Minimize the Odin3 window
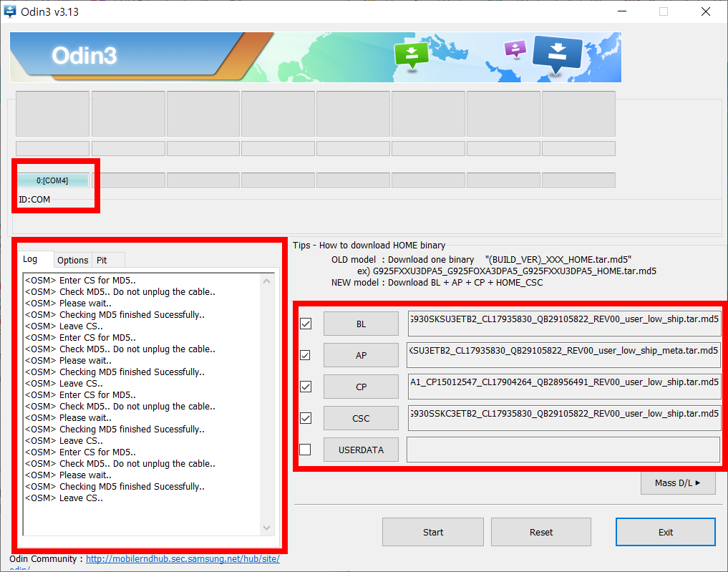The image size is (728, 572). click(622, 11)
